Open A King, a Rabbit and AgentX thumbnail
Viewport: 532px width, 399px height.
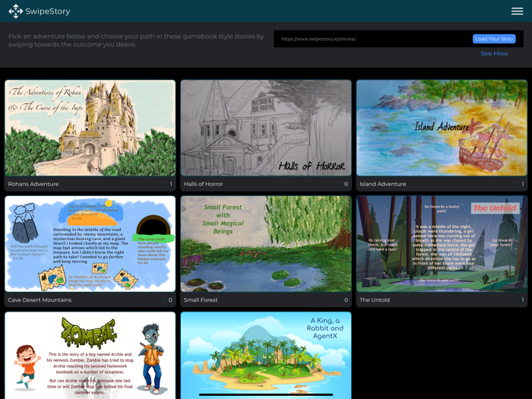(x=266, y=355)
